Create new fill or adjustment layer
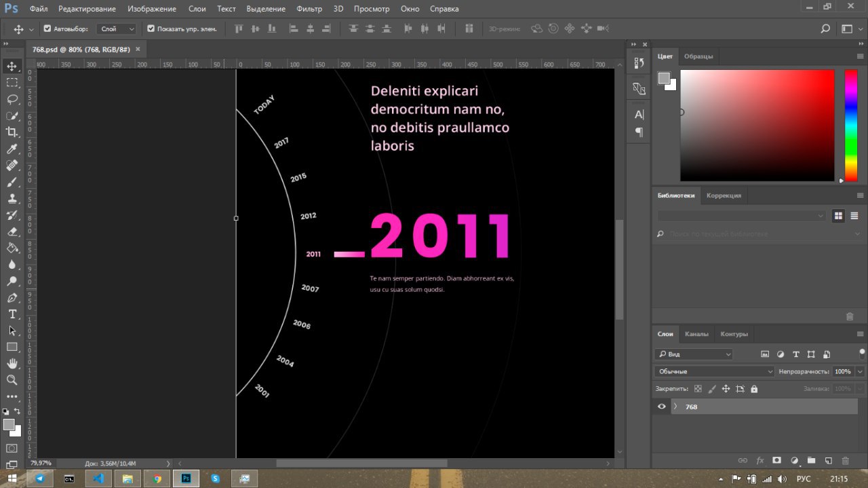Viewport: 868px width, 488px height. tap(795, 460)
